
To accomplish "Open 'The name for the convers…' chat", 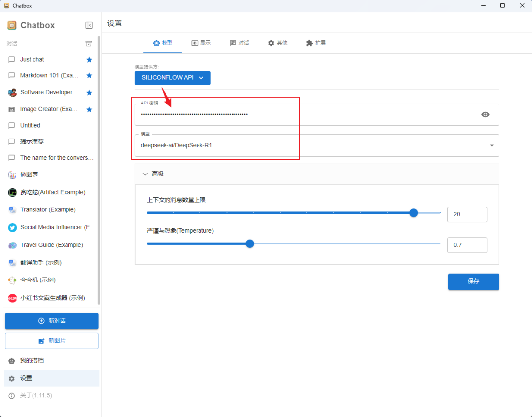I will pos(52,158).
